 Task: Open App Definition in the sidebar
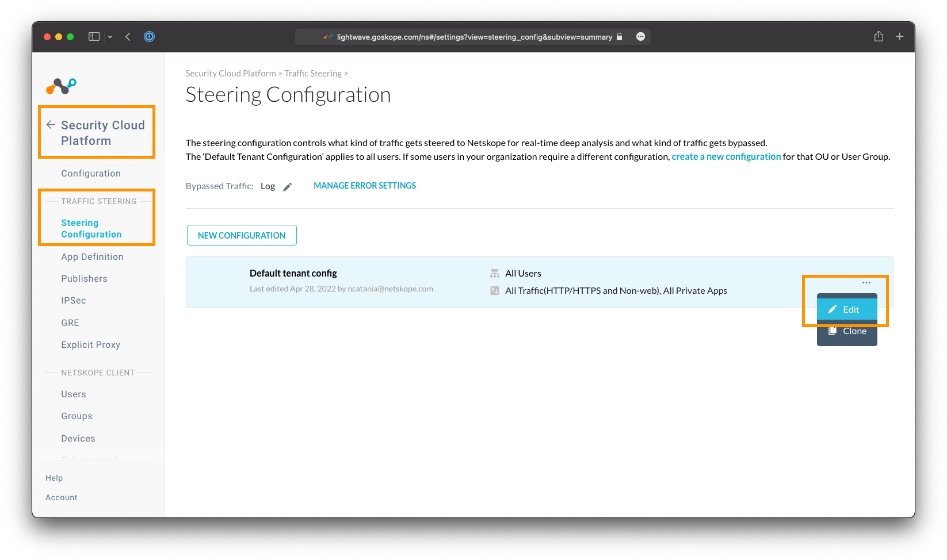click(92, 257)
